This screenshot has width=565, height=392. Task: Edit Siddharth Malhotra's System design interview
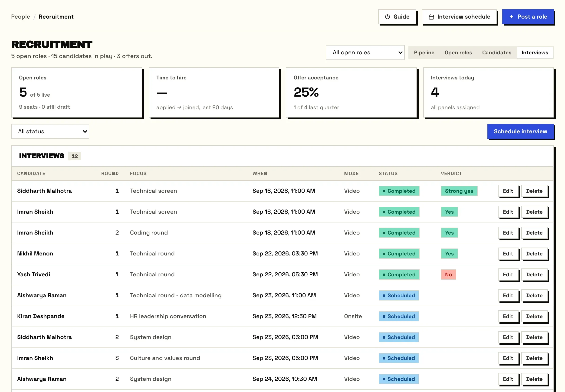coord(508,337)
